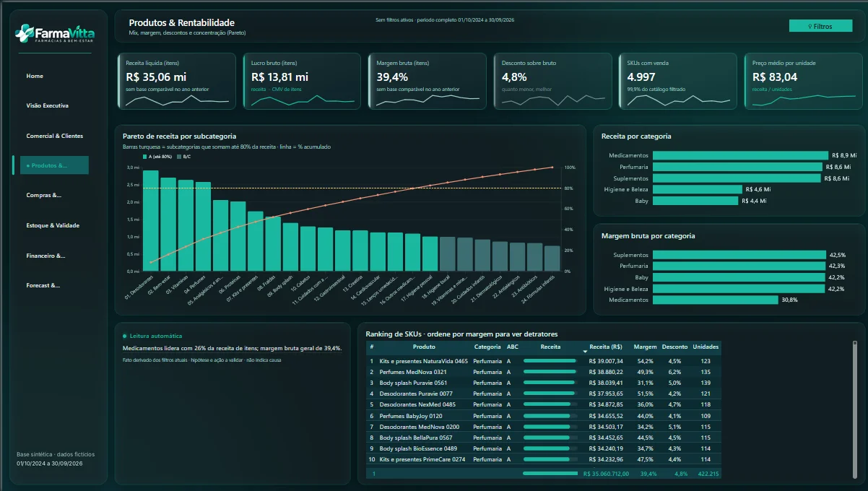Select the 01. Desodorantes bar in Pareto chart
The image size is (868, 491).
pos(150,221)
